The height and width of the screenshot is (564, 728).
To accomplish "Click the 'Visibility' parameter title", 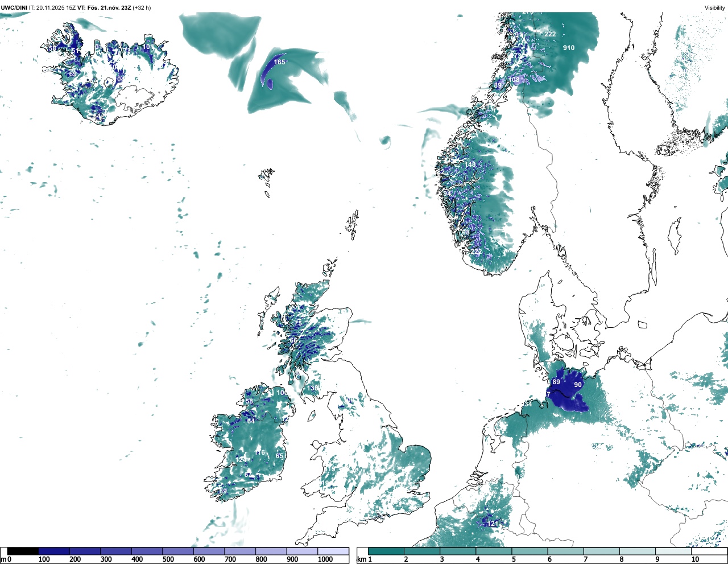I will coord(715,8).
